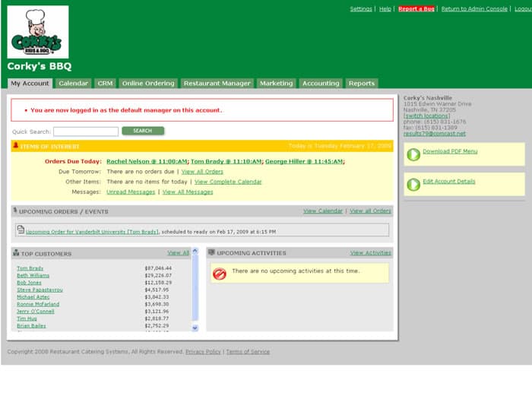
Task: Click the Upcoming Activities header icon
Action: point(211,253)
